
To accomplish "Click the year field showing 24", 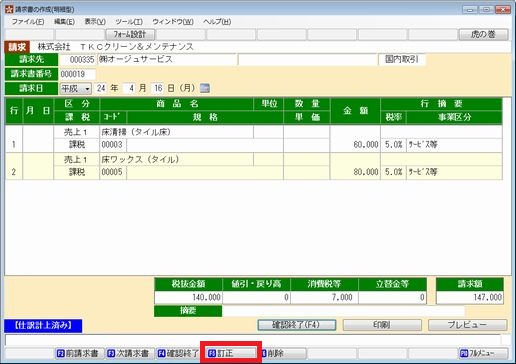I will (101, 88).
